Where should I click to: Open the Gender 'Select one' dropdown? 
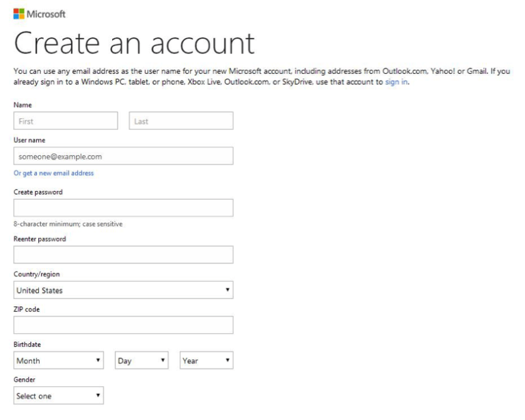coord(59,395)
